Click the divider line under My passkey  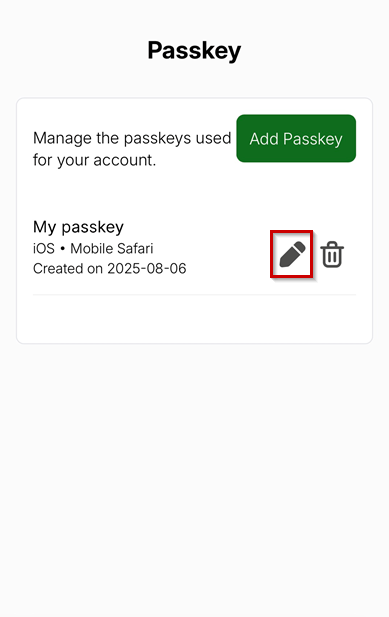[x=194, y=294]
